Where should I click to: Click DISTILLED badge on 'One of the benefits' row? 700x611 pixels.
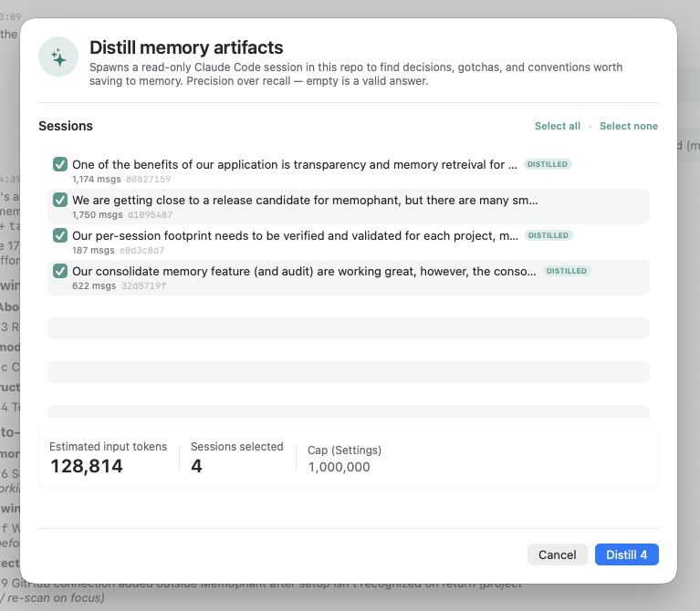click(548, 164)
